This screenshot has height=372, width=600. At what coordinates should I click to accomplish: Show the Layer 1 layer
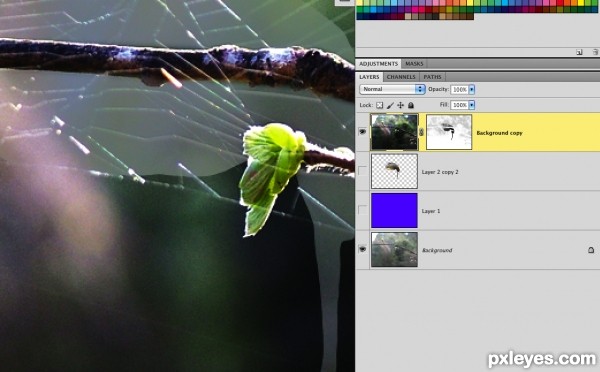[362, 210]
